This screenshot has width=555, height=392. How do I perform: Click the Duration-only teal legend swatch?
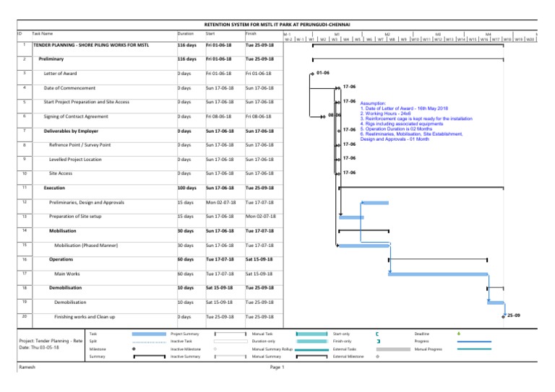click(x=312, y=341)
